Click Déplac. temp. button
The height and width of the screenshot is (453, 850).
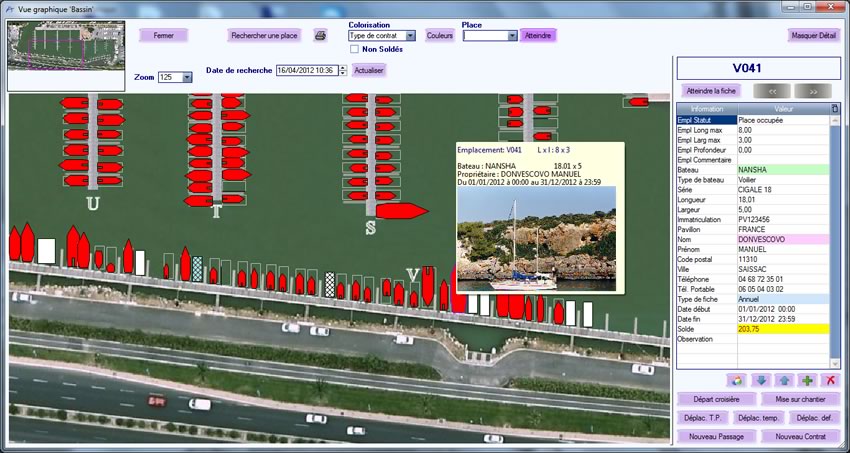pos(758,418)
